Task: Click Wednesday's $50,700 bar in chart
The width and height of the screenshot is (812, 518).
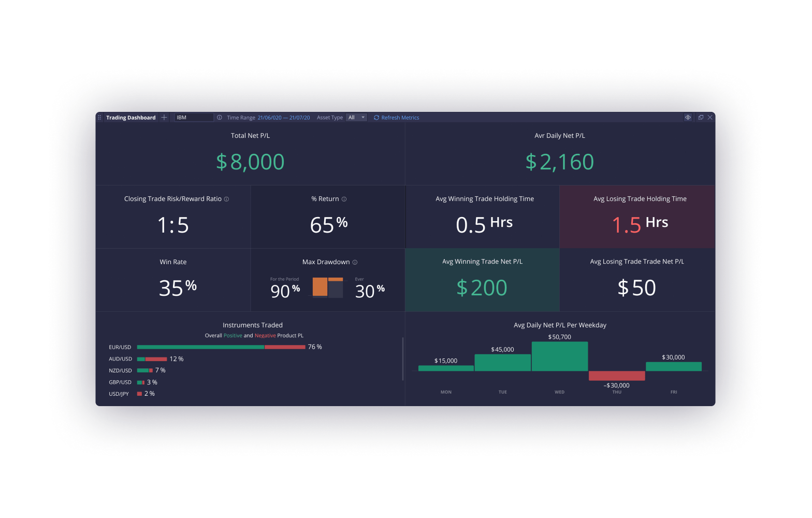Action: point(560,356)
